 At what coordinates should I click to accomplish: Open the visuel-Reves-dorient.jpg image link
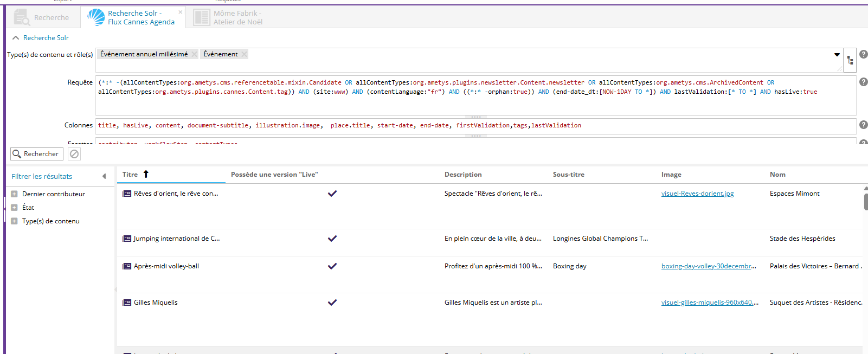click(x=697, y=194)
